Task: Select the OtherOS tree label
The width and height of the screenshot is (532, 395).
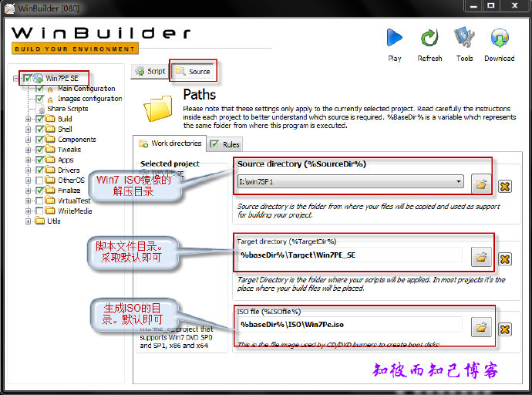Action: [x=71, y=180]
